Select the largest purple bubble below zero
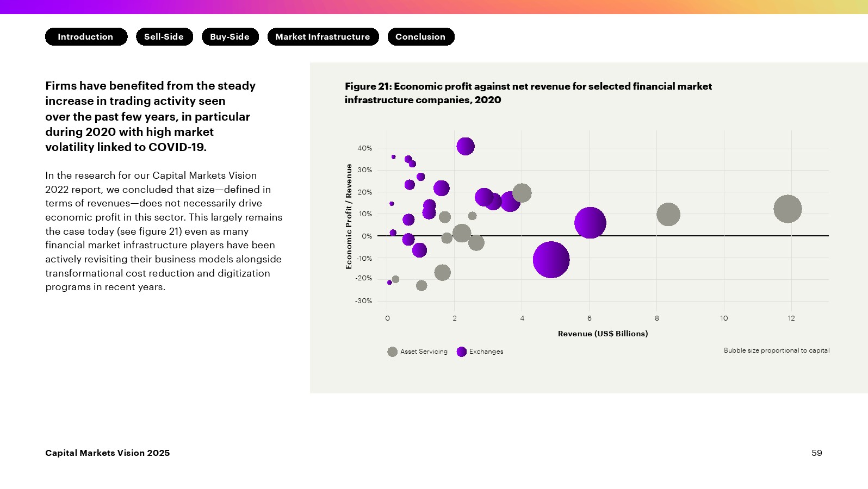The height and width of the screenshot is (489, 868). 551,260
